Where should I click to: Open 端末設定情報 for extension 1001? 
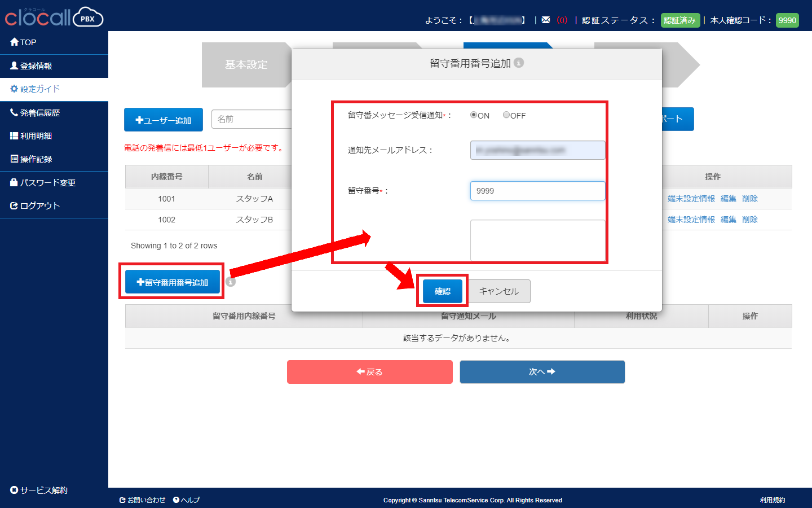(x=691, y=199)
